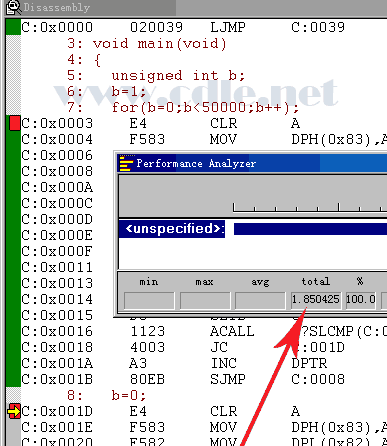Click the Performance Analyzer title bar icon
387x446 pixels.
point(126,163)
